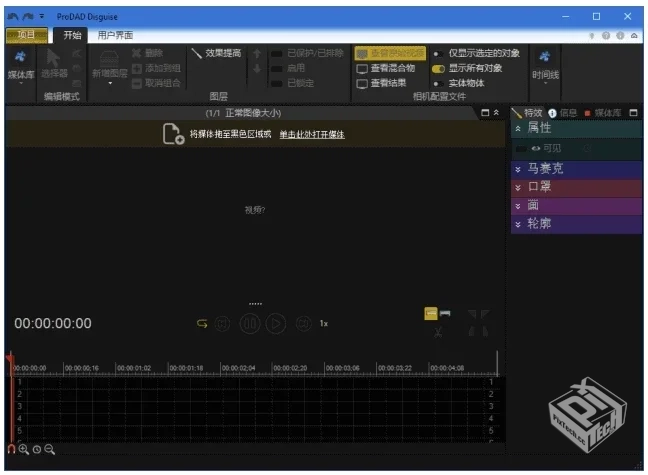The image size is (648, 475).
Task: Click the preview panel drag handle dots
Action: tap(255, 304)
